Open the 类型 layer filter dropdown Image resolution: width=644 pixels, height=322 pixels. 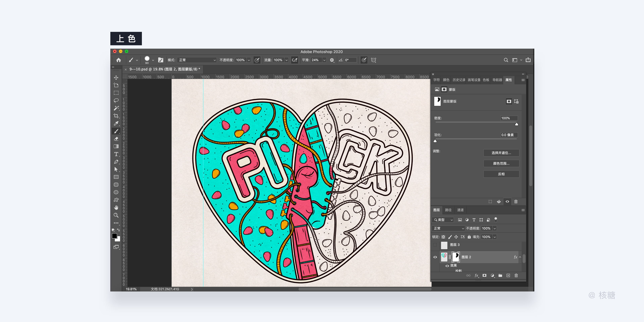(443, 220)
